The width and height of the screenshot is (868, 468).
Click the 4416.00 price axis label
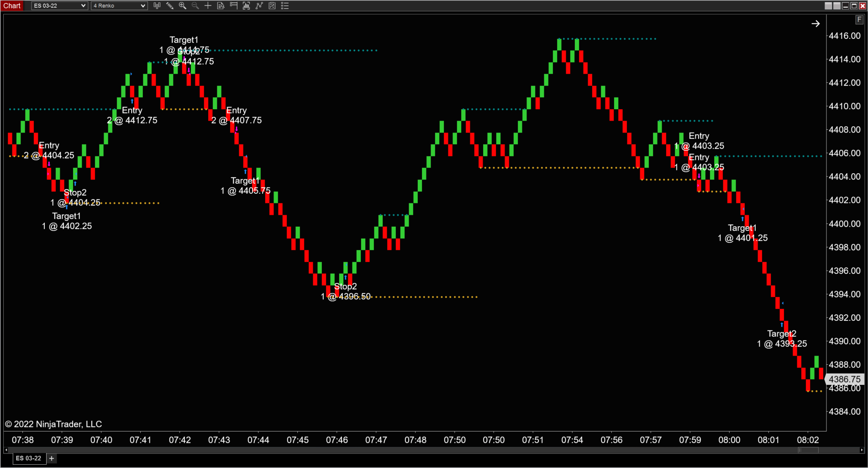[845, 36]
